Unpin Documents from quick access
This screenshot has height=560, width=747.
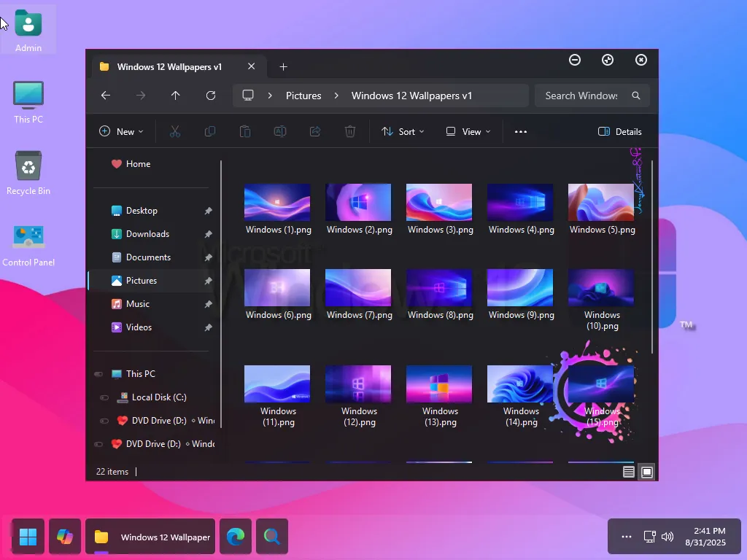[x=208, y=257]
